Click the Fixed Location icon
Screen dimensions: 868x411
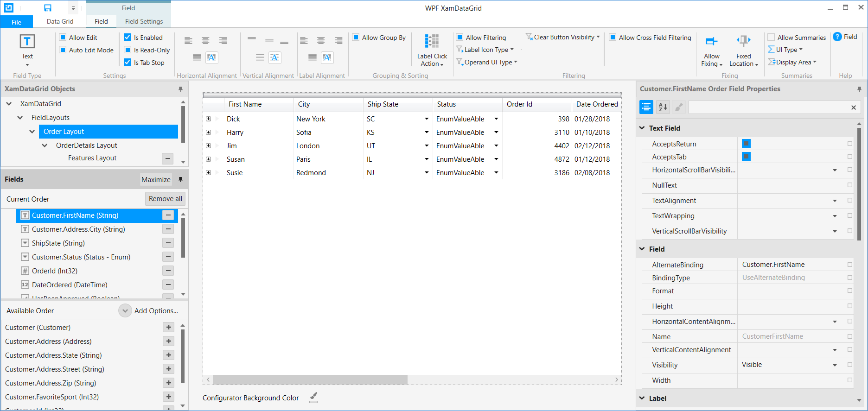743,41
